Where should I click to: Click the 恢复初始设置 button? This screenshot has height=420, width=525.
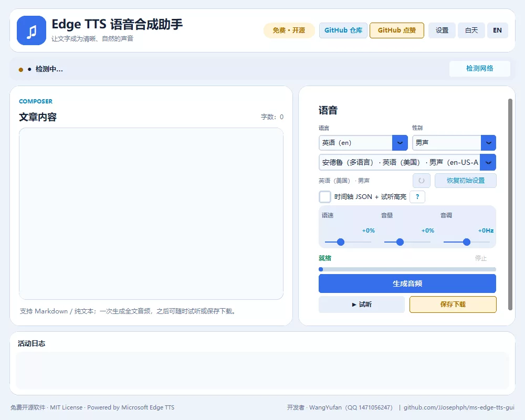(465, 181)
